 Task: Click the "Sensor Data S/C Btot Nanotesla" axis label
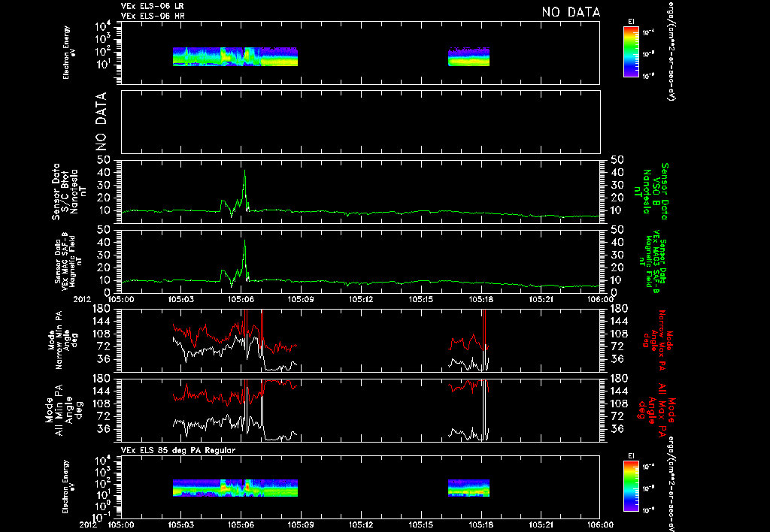69,192
